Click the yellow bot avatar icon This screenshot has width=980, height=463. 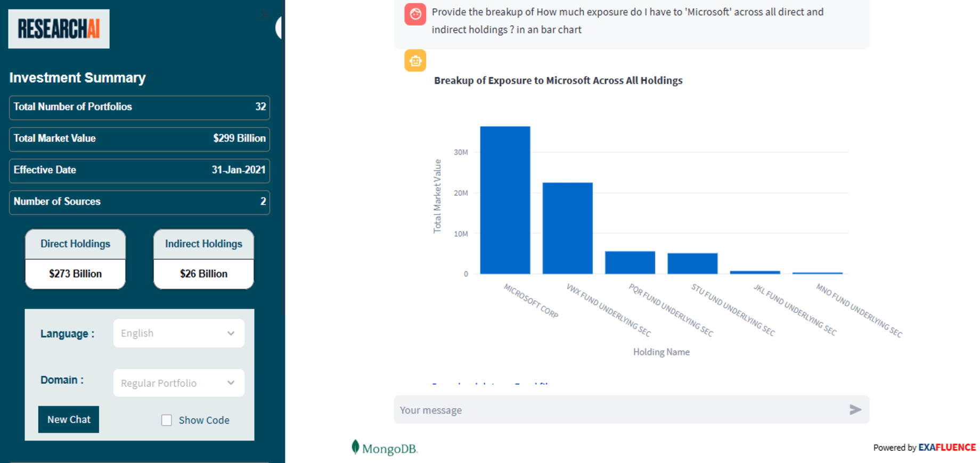point(415,61)
